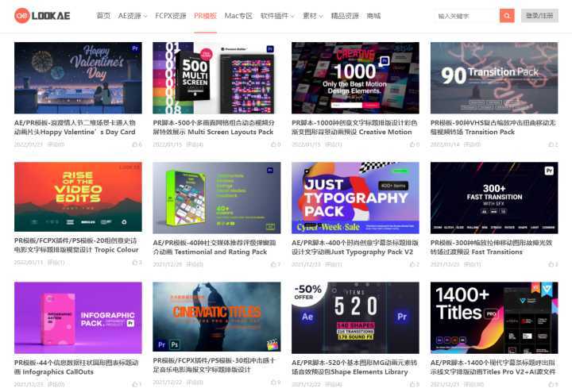Expand the 软件插件 dropdown menu
This screenshot has width=572, height=392.
coord(277,16)
